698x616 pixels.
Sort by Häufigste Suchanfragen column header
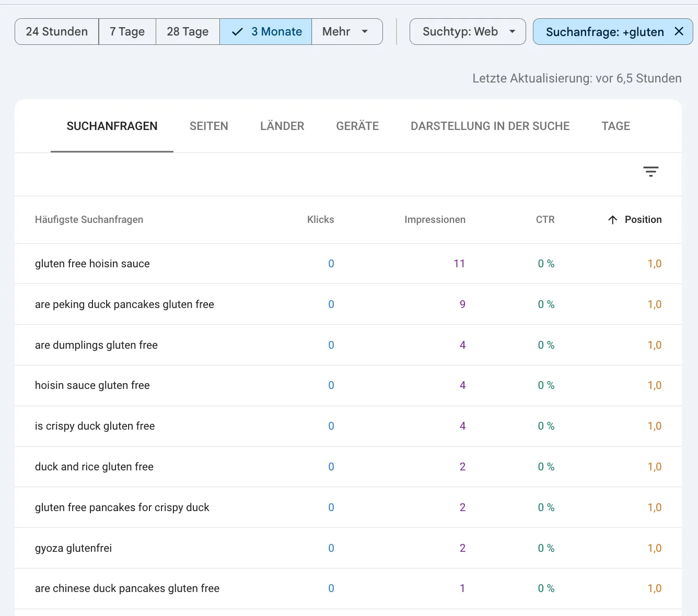tap(89, 220)
